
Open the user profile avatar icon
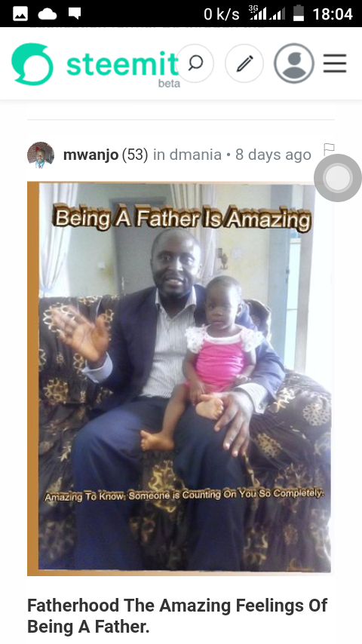click(x=294, y=63)
